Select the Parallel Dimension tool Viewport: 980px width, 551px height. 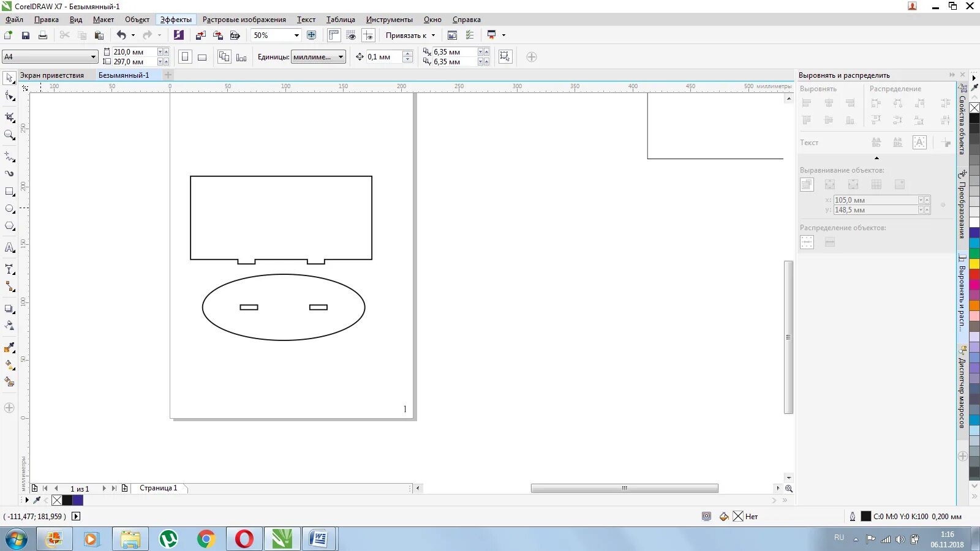[9, 269]
